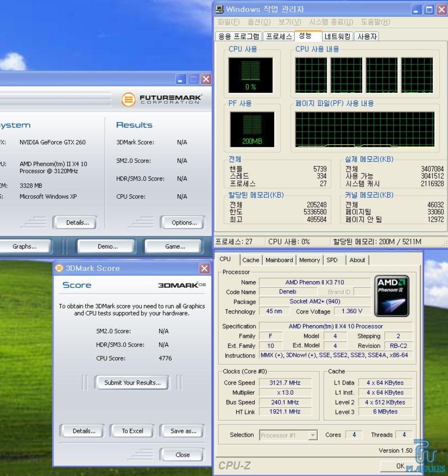Click the Submit Your Results button
Viewport: 448px width, 476px height.
132,383
